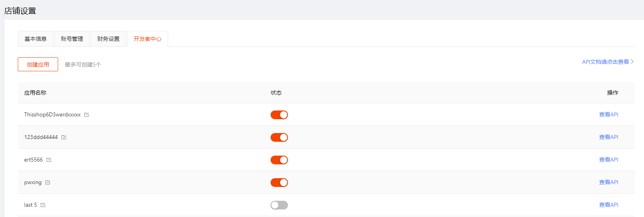The height and width of the screenshot is (217, 644).
Task: Select the 开发者中心 tab
Action: click(x=148, y=39)
